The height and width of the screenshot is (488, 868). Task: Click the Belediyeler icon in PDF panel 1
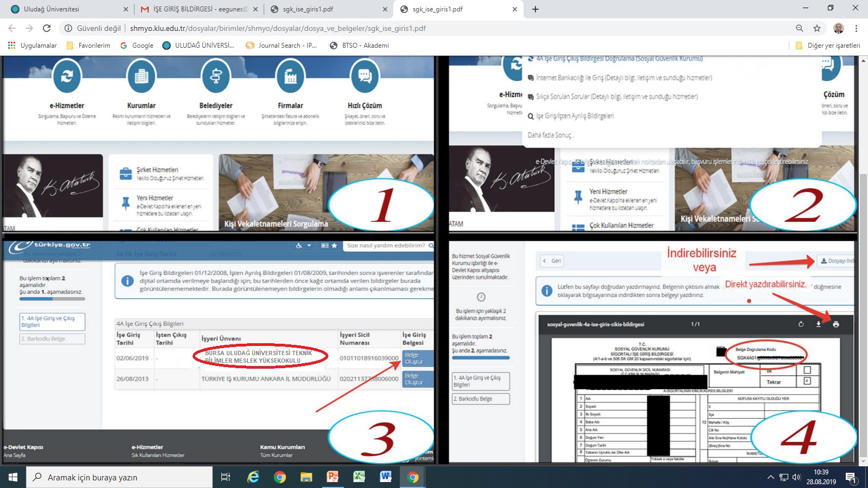[x=216, y=76]
